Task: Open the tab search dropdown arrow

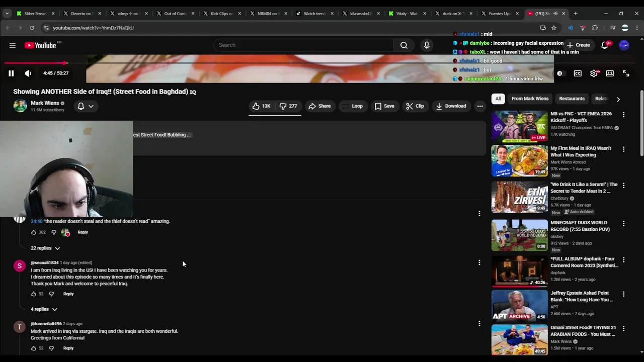Action: [x=7, y=14]
